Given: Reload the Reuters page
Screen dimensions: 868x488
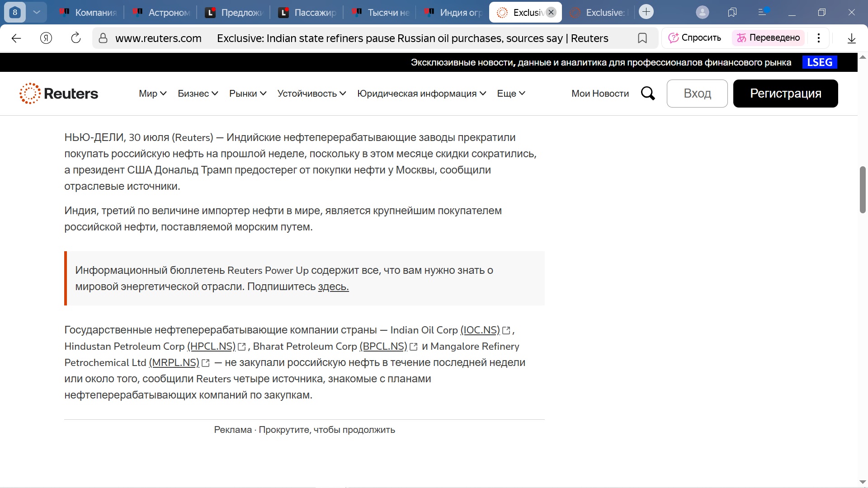Looking at the screenshot, I should coord(76,38).
